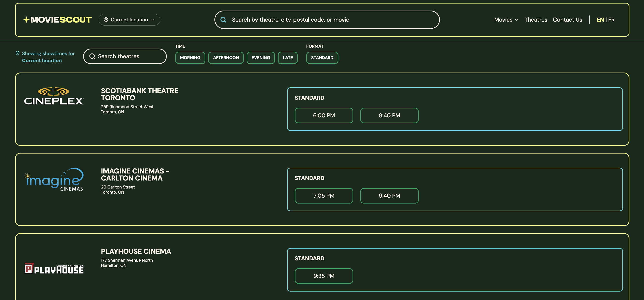The image size is (644, 300).
Task: Click the Cineplex logo
Action: 54,96
